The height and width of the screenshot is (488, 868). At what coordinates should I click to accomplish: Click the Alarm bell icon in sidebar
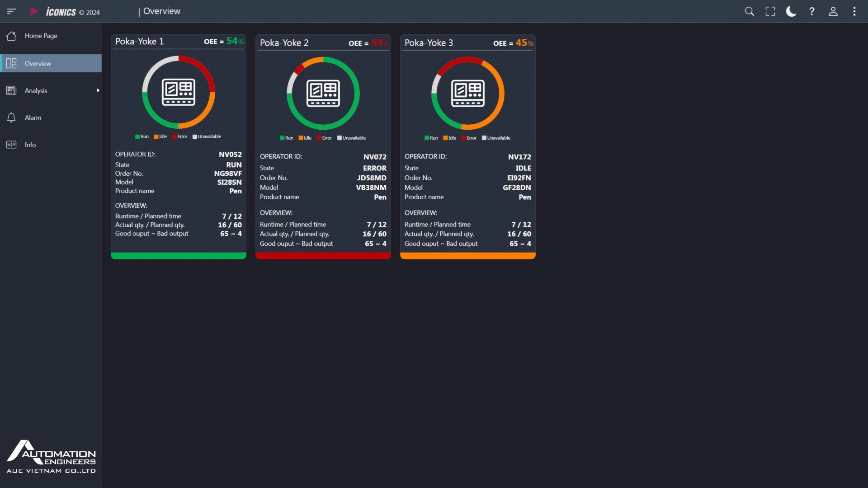pyautogui.click(x=11, y=117)
